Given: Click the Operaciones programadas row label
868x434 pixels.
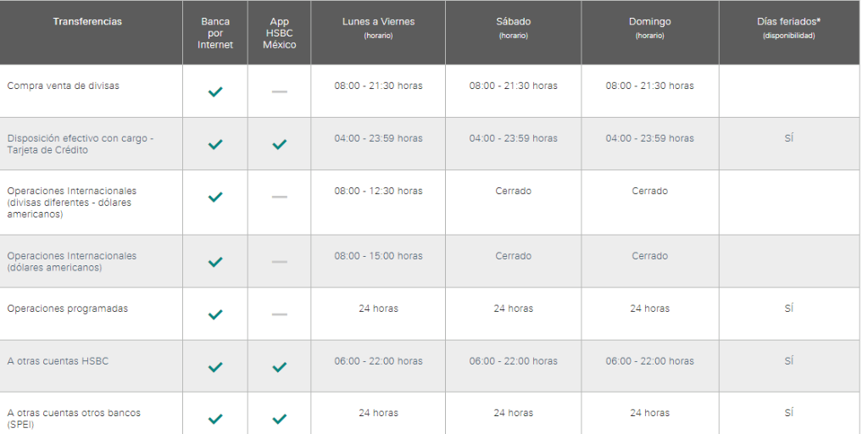Looking at the screenshot, I should click(x=68, y=309).
